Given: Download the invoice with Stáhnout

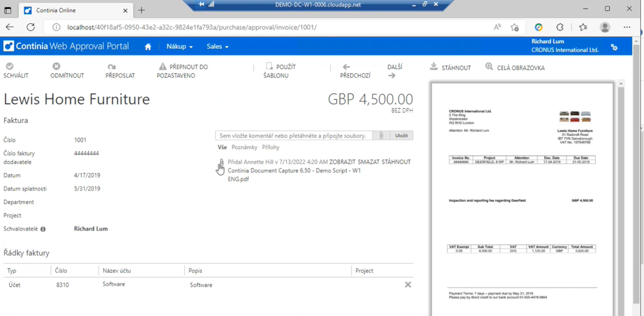Looking at the screenshot, I should 434,67.
